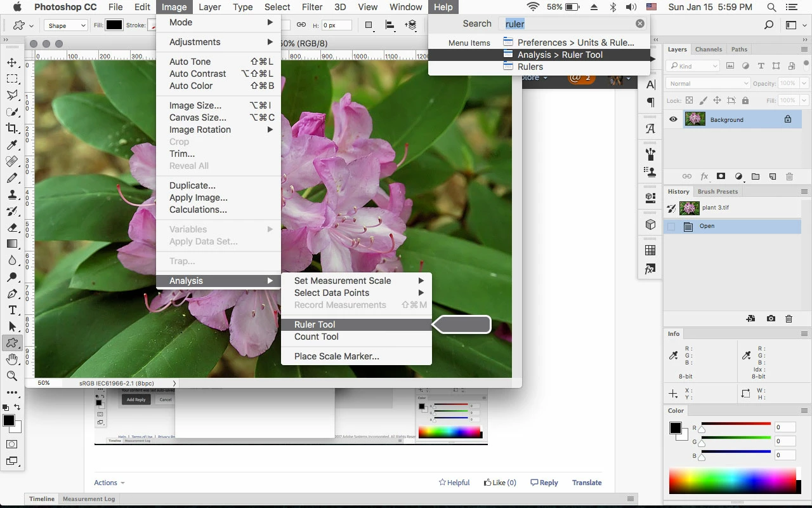Select the Hand tool
The width and height of the screenshot is (812, 508).
tap(12, 359)
